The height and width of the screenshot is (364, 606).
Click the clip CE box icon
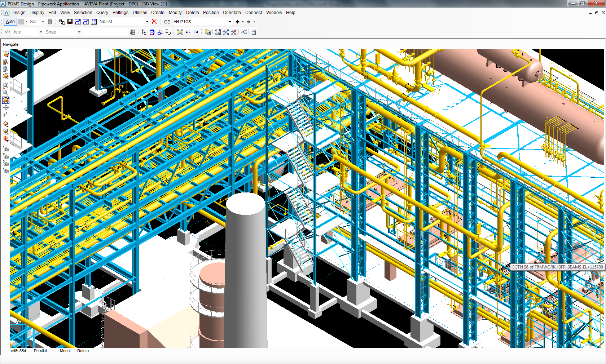point(5,131)
